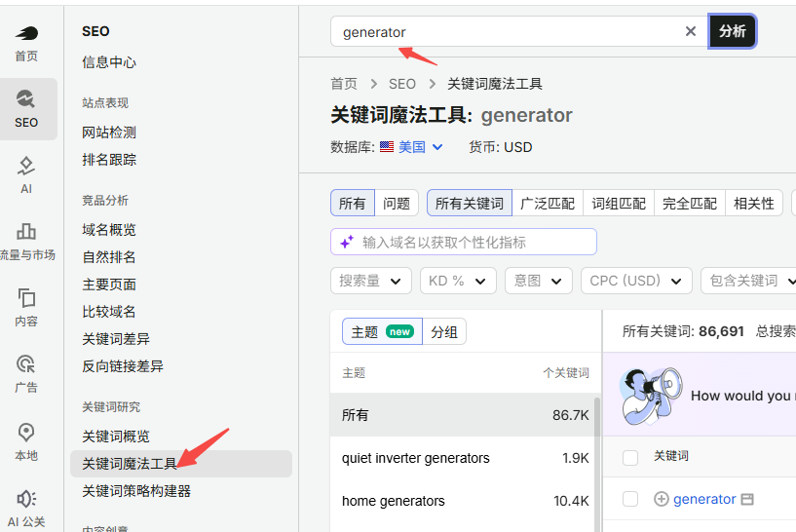Open 信息中心 in the SEO menu
Viewport: 796px width, 532px height.
pos(109,62)
